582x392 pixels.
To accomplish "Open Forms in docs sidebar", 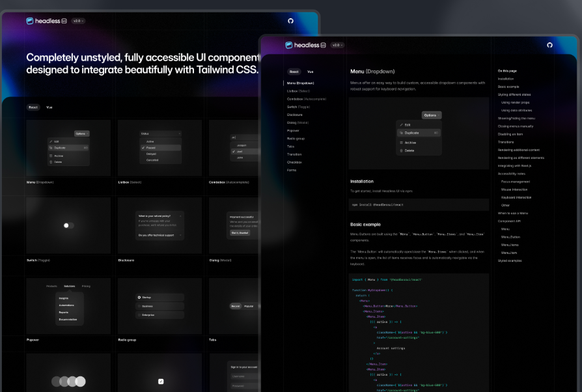I will [x=292, y=170].
